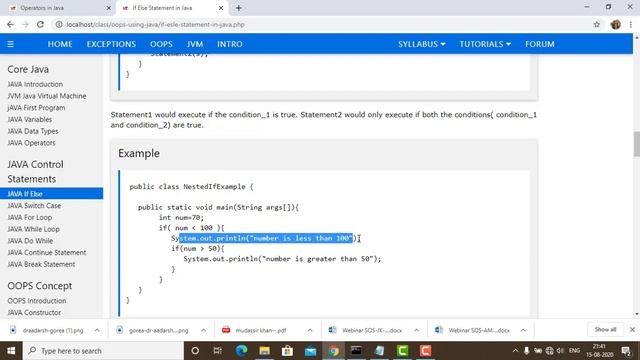640x360 pixels.
Task: Open Chrome three-dot menu
Action: pyautogui.click(x=631, y=24)
